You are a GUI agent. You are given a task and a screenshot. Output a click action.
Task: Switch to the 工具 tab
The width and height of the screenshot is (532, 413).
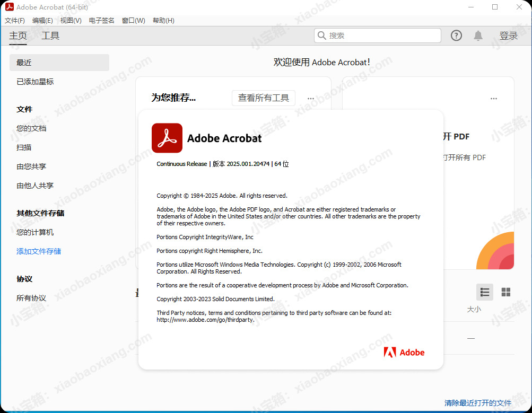point(50,36)
